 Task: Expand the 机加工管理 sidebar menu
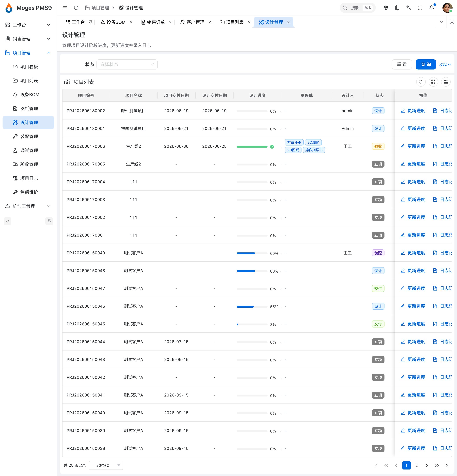[x=28, y=206]
